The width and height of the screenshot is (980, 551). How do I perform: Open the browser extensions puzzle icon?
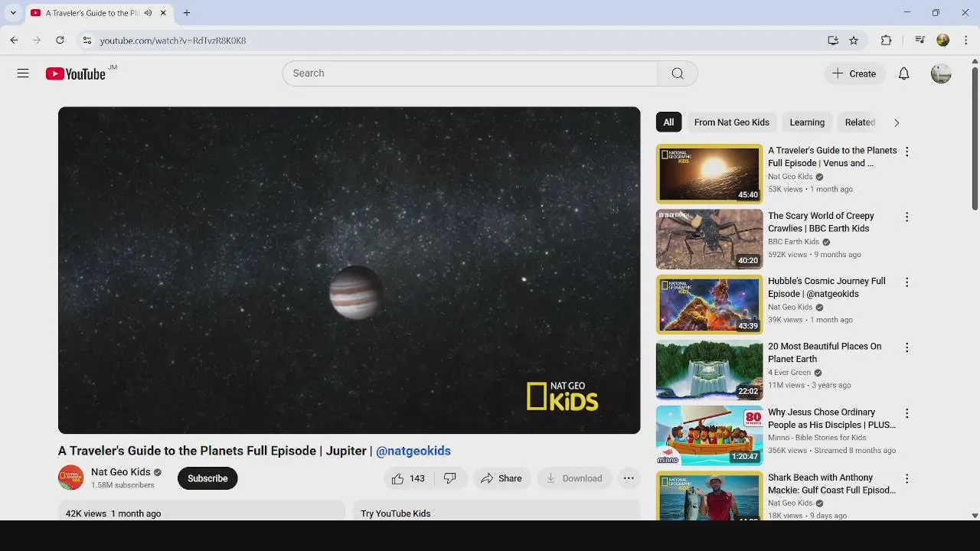tap(886, 41)
